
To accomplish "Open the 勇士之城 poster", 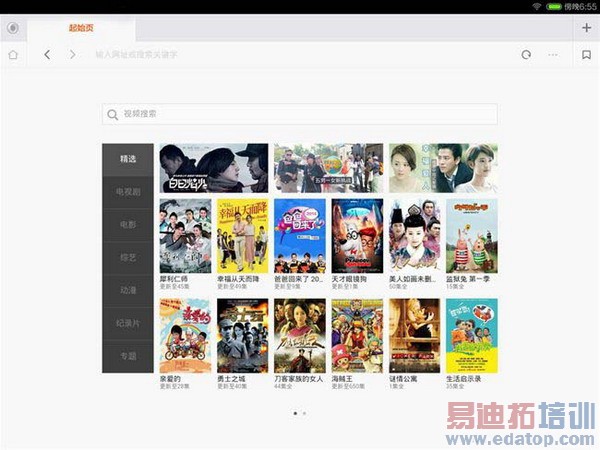I will click(243, 336).
